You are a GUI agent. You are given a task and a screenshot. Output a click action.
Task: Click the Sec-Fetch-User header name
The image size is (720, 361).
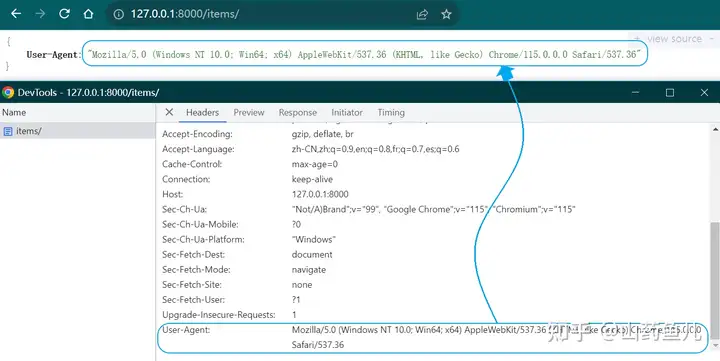tap(193, 300)
